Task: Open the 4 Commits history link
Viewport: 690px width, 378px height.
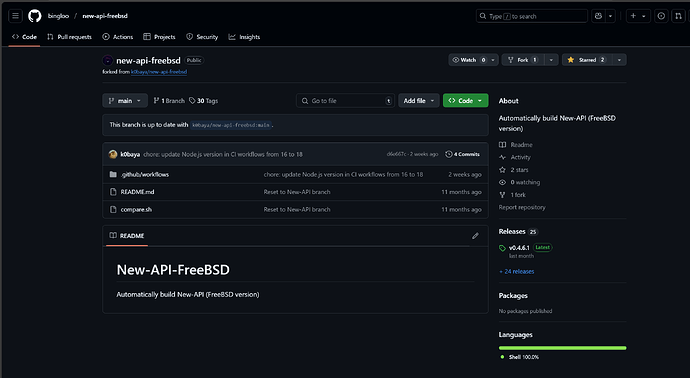Action: click(462, 154)
